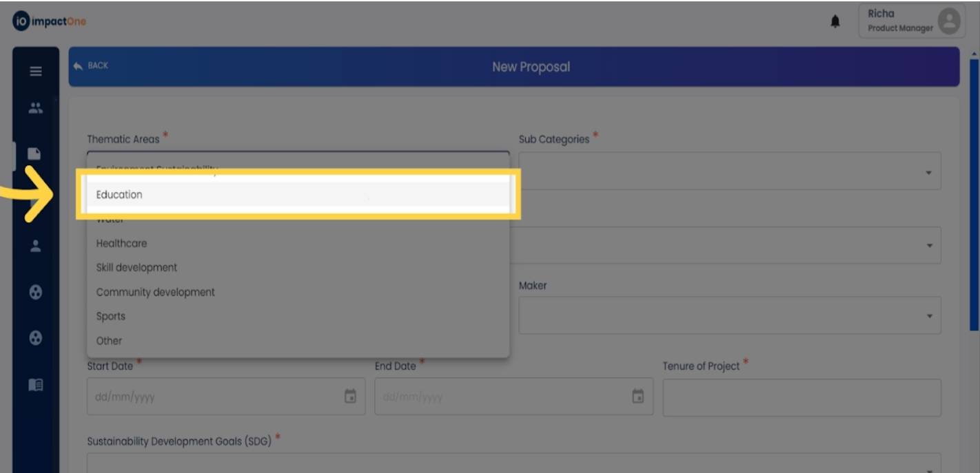Screen dimensions: 980x473
Task: Click the user avatar icon
Action: (949, 21)
